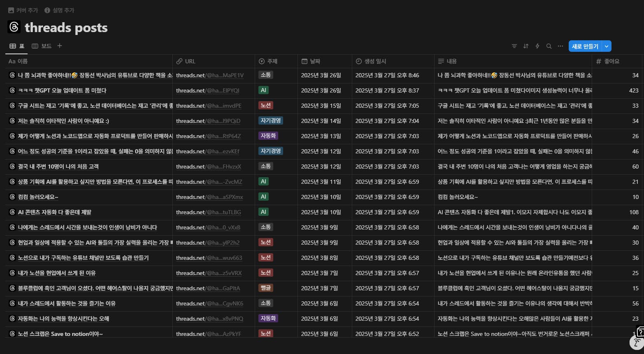This screenshot has width=644, height=354.
Task: Open the threads.net link ending imvdPE
Action: (x=209, y=106)
